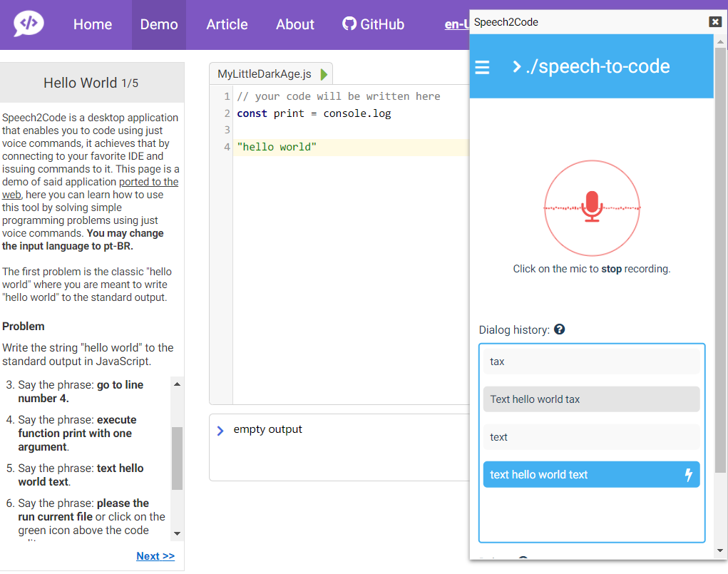
Task: Click instructions list scroll up arrow
Action: (177, 384)
